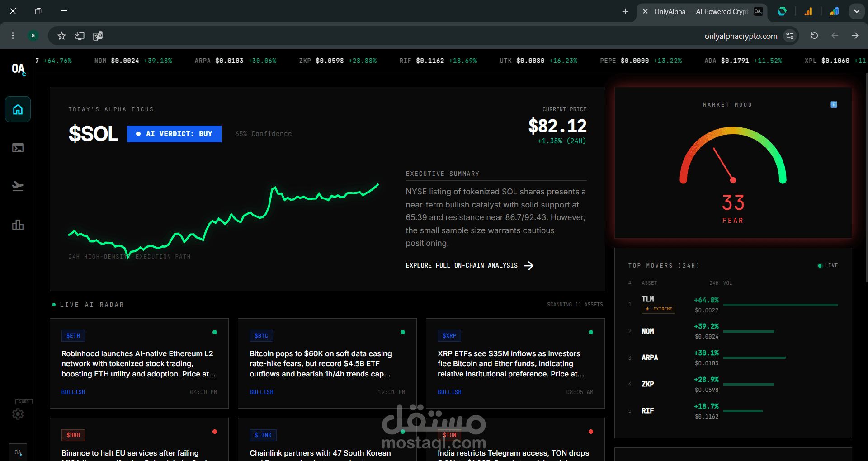Click the $BTC tag badge
The image size is (868, 461).
pos(261,336)
